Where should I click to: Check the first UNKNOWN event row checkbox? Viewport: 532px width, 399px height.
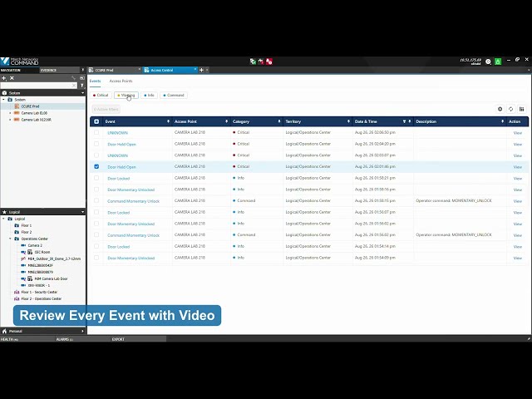coord(96,132)
